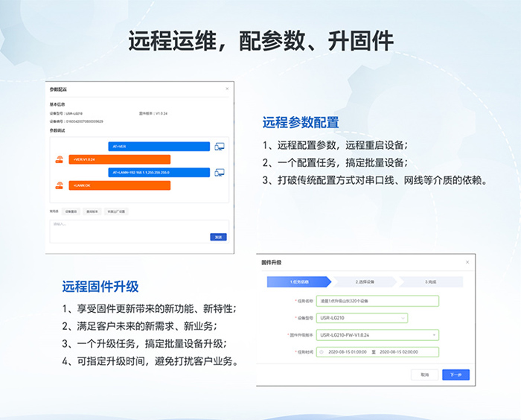
Task: Switch to the 2.选择设备 step
Action: click(x=363, y=282)
